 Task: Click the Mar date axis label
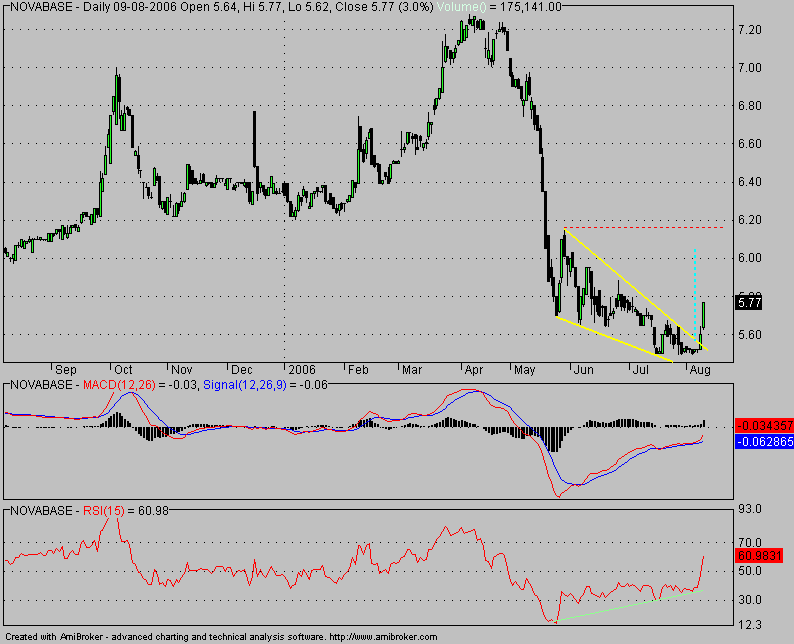(412, 370)
